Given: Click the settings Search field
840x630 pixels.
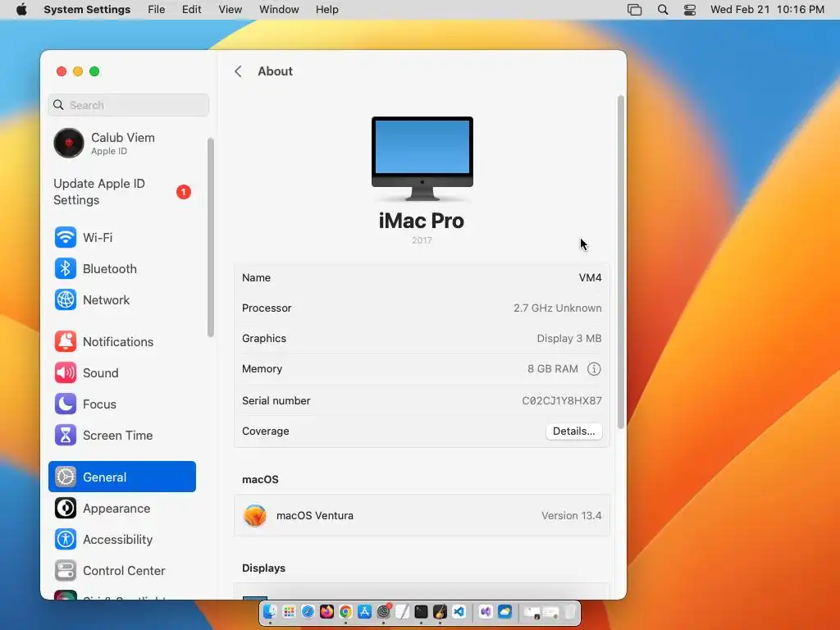Looking at the screenshot, I should click(129, 105).
